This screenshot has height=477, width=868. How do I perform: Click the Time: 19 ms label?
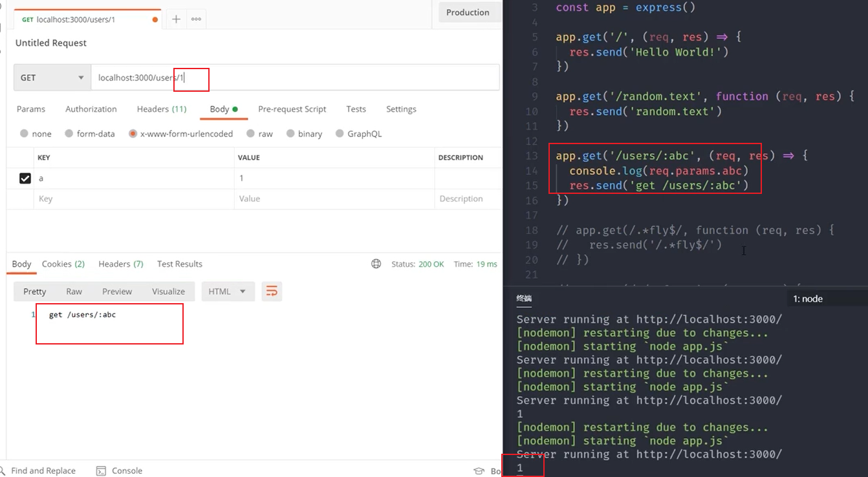coord(475,264)
